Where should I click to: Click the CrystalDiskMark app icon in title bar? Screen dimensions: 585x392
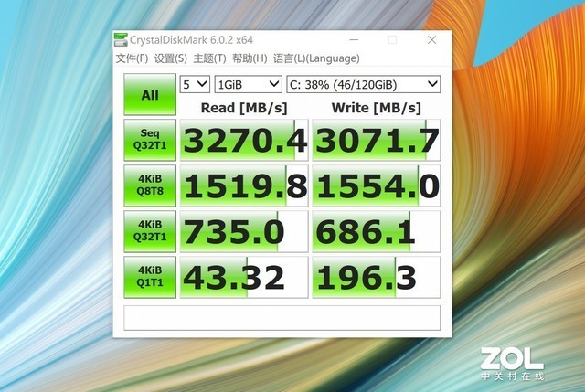121,39
